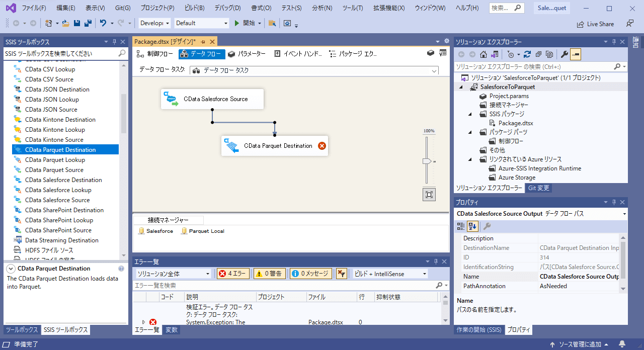Collapse the SalesforceToParquet project node
This screenshot has width=644, height=350.
(461, 87)
